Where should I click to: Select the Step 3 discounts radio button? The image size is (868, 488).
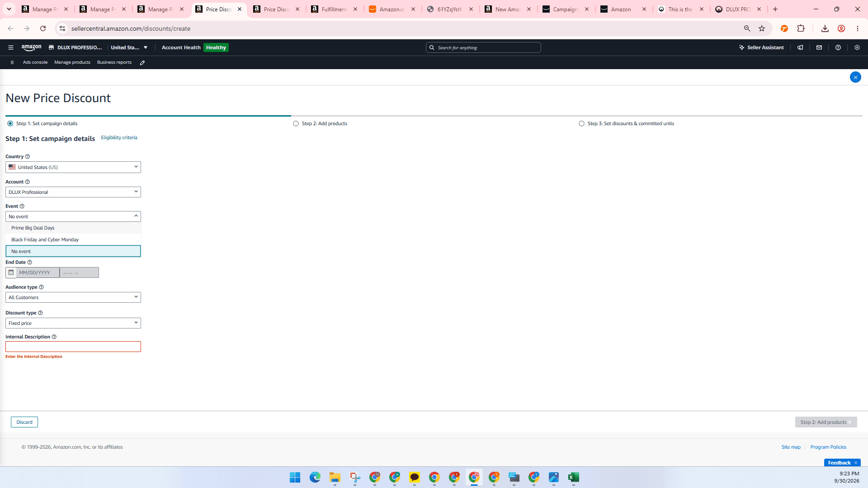click(581, 123)
